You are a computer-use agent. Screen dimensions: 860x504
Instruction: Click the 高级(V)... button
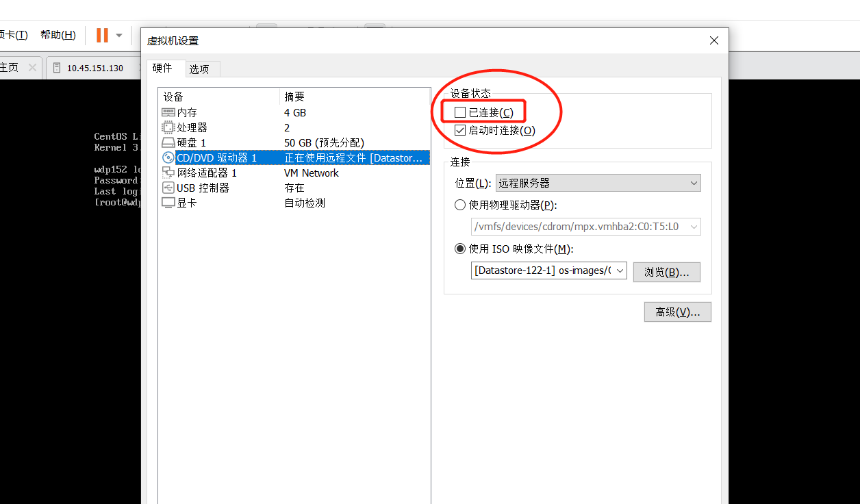point(678,312)
